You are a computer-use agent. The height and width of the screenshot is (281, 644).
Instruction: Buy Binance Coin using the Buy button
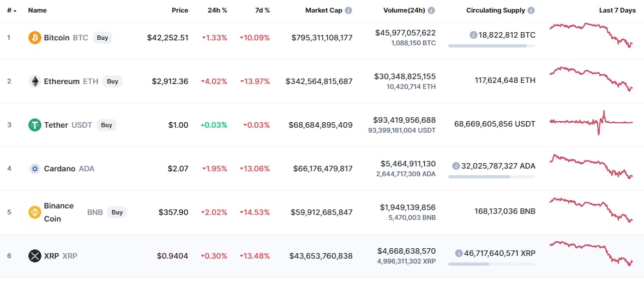[117, 212]
